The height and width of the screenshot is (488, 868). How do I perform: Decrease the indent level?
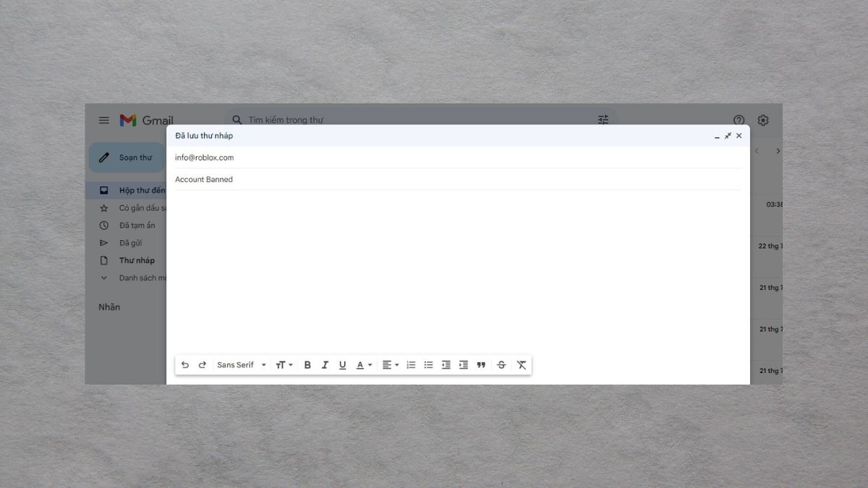[446, 365]
